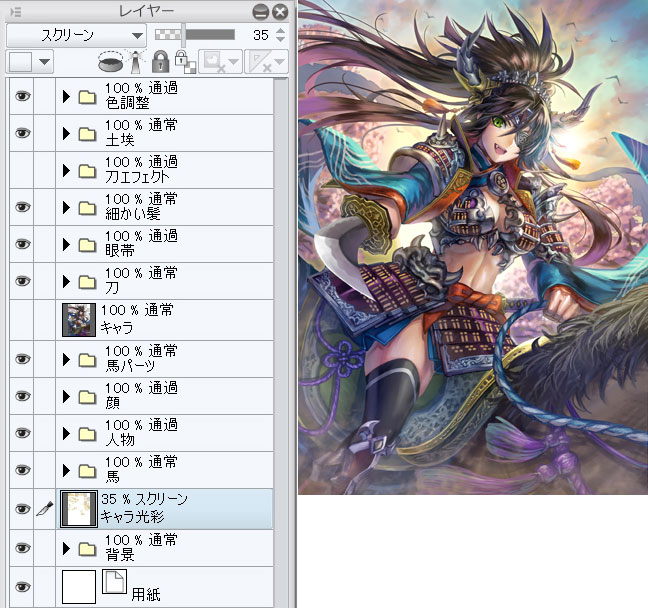
Task: Show the hidden キャラ layer
Action: [22, 320]
